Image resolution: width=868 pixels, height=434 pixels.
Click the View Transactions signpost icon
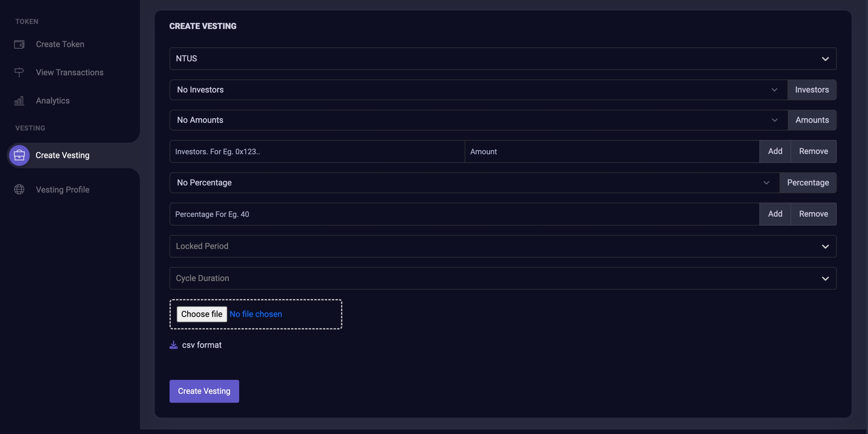19,72
